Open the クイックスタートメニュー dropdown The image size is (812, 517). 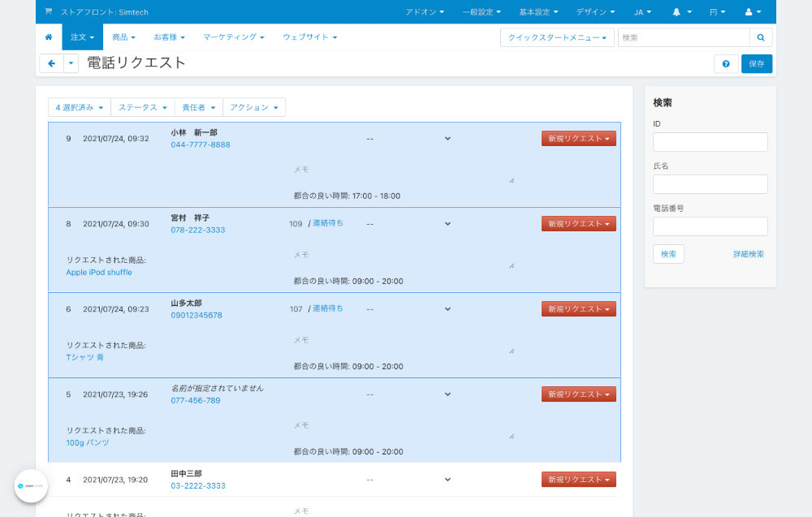point(557,38)
